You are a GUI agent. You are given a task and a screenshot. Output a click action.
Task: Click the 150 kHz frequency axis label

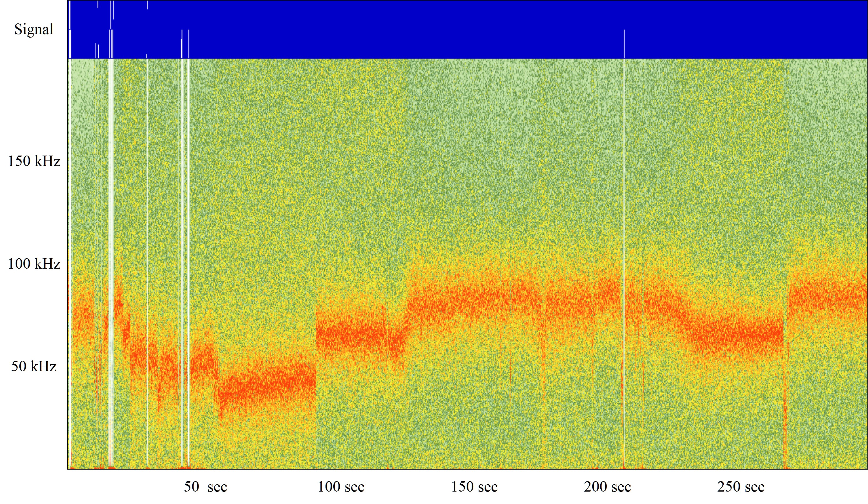click(34, 161)
